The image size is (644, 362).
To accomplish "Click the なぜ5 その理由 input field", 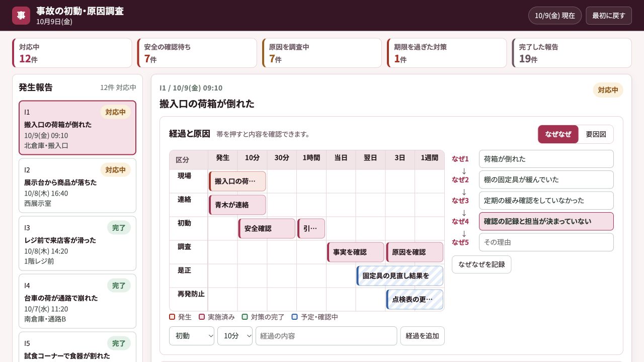I will tap(546, 242).
